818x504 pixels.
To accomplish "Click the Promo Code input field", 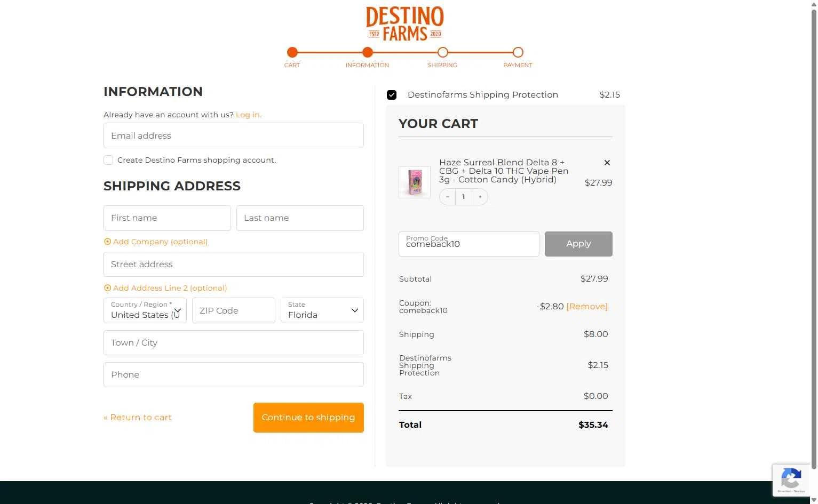I will (x=469, y=244).
